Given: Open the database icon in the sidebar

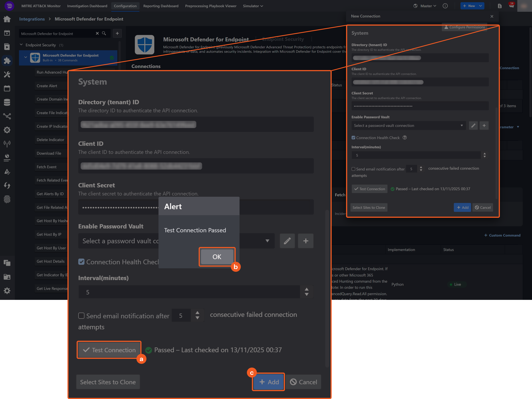Looking at the screenshot, I should click(7, 102).
